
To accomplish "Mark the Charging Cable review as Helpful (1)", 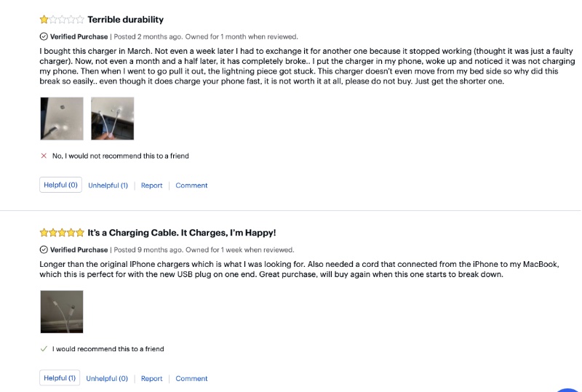I will [x=60, y=378].
